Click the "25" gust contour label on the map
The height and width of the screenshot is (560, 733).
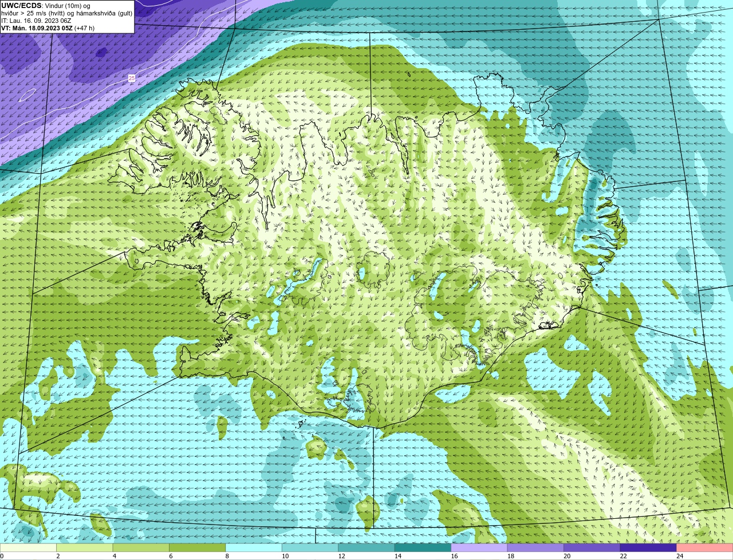pos(132,78)
